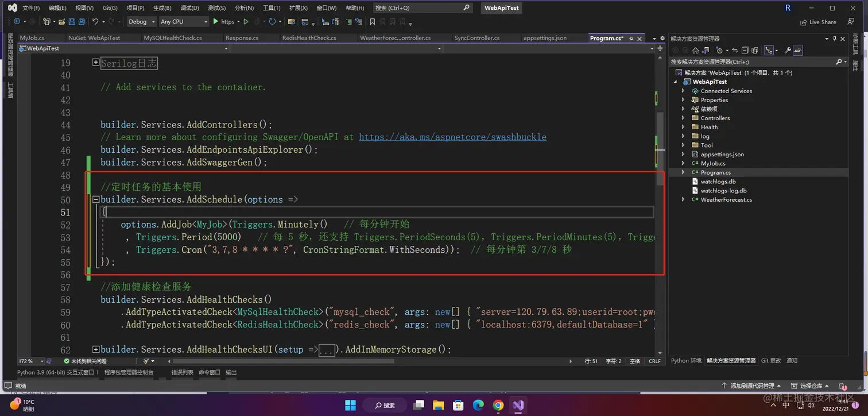
Task: Click the code cleanup broom icon
Action: pyautogui.click(x=147, y=361)
